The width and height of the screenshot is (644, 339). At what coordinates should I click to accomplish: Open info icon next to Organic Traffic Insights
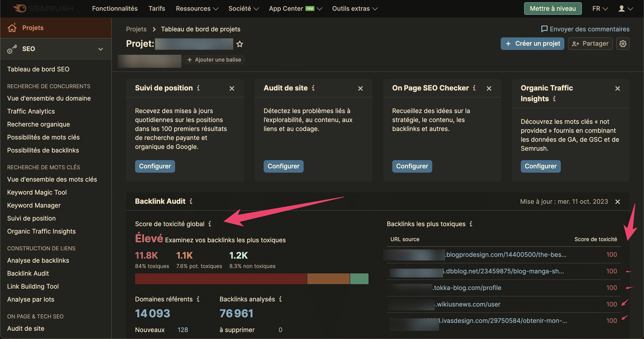(x=554, y=99)
